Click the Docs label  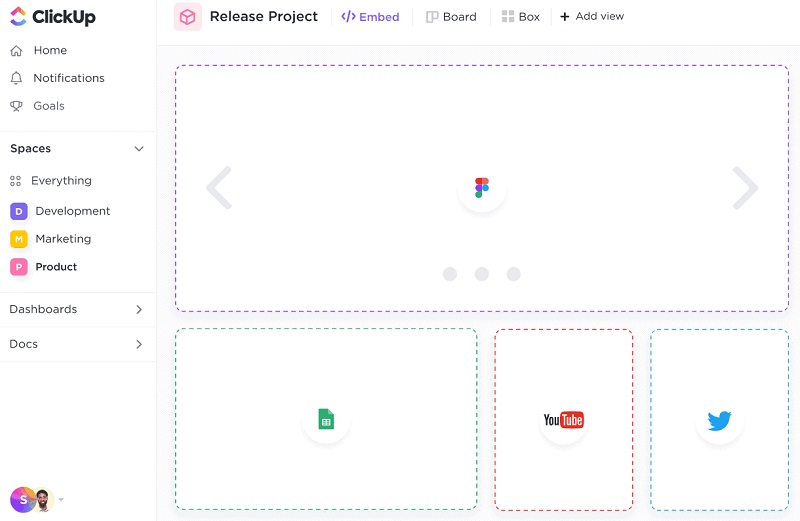(x=23, y=344)
